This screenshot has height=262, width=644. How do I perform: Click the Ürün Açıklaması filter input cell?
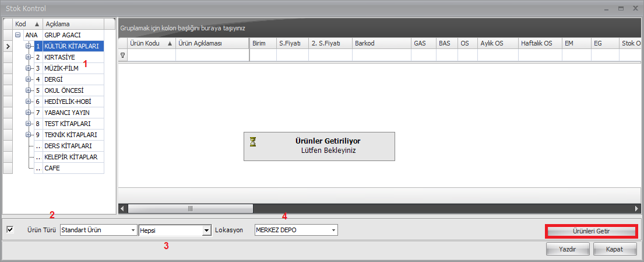[x=212, y=55]
